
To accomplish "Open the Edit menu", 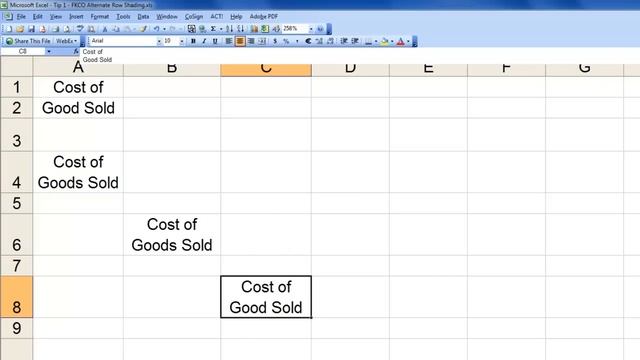I will [38, 17].
